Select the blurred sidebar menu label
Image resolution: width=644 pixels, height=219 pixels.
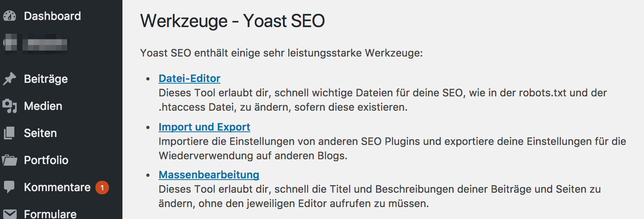pos(45,44)
